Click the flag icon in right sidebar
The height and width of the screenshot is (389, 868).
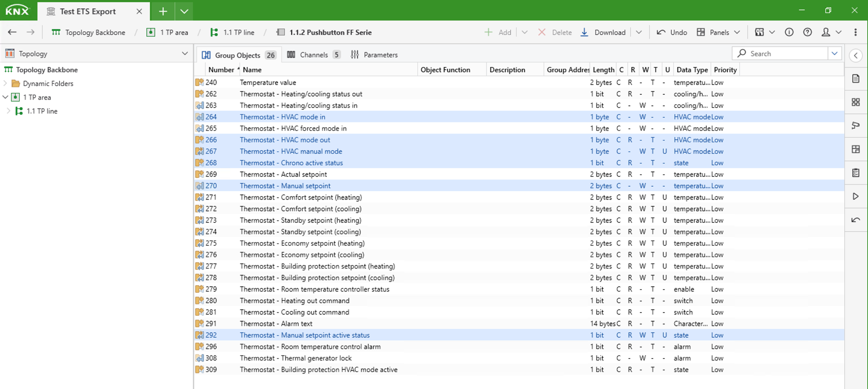(x=856, y=126)
